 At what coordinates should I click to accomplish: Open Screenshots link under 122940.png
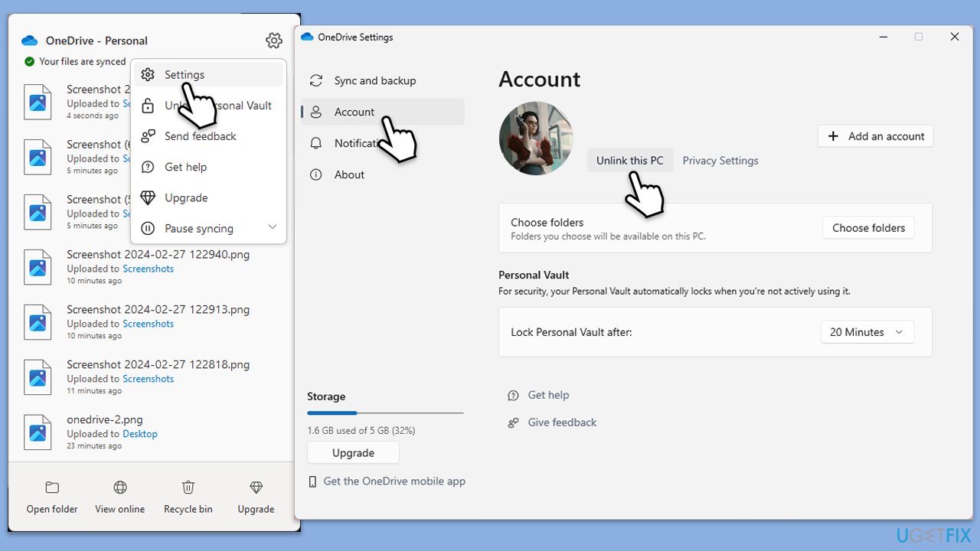(148, 269)
